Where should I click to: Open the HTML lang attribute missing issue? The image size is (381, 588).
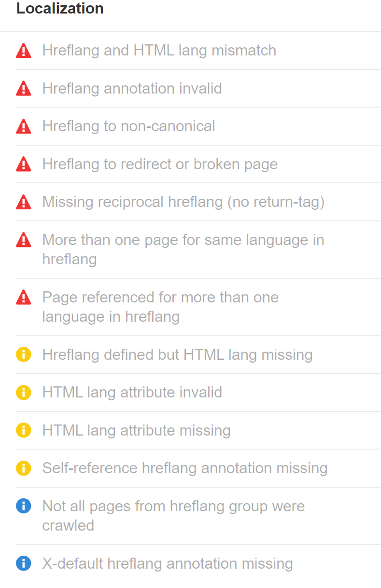point(137,430)
